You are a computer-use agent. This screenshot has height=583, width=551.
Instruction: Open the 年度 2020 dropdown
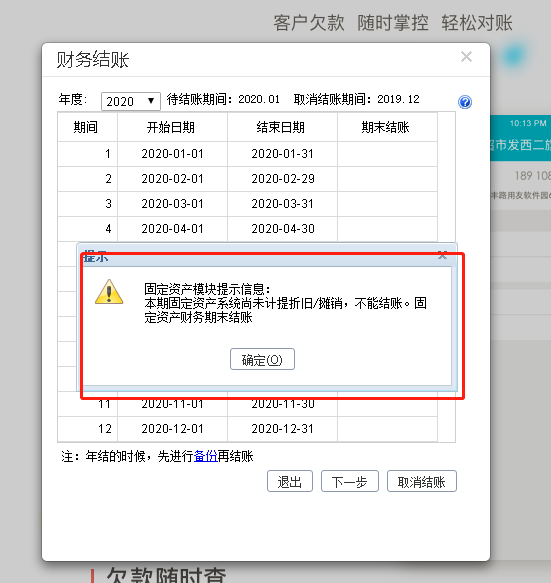pyautogui.click(x=131, y=101)
